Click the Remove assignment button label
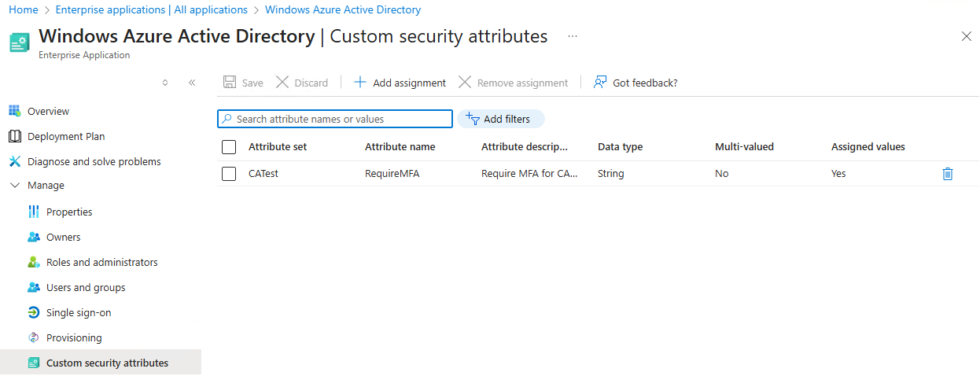 tap(522, 83)
